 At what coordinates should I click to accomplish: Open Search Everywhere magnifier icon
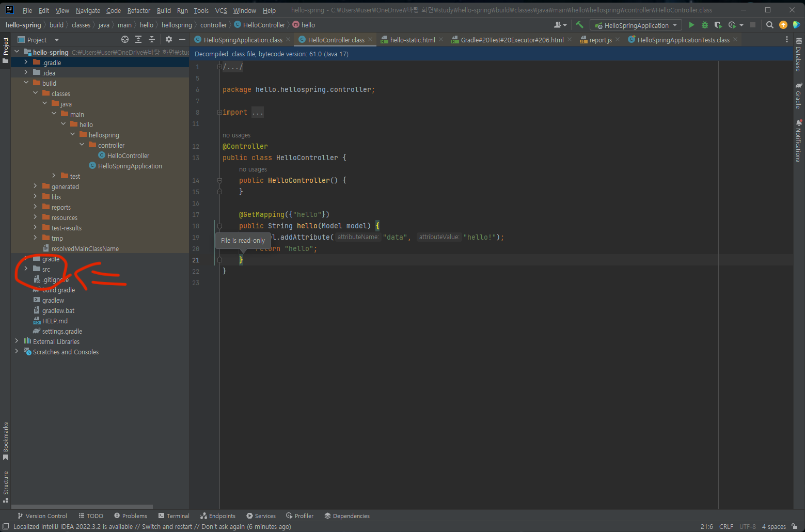click(769, 25)
